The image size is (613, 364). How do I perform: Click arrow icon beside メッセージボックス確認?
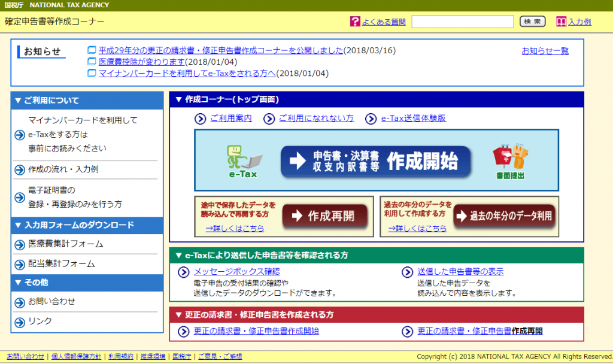tap(184, 272)
